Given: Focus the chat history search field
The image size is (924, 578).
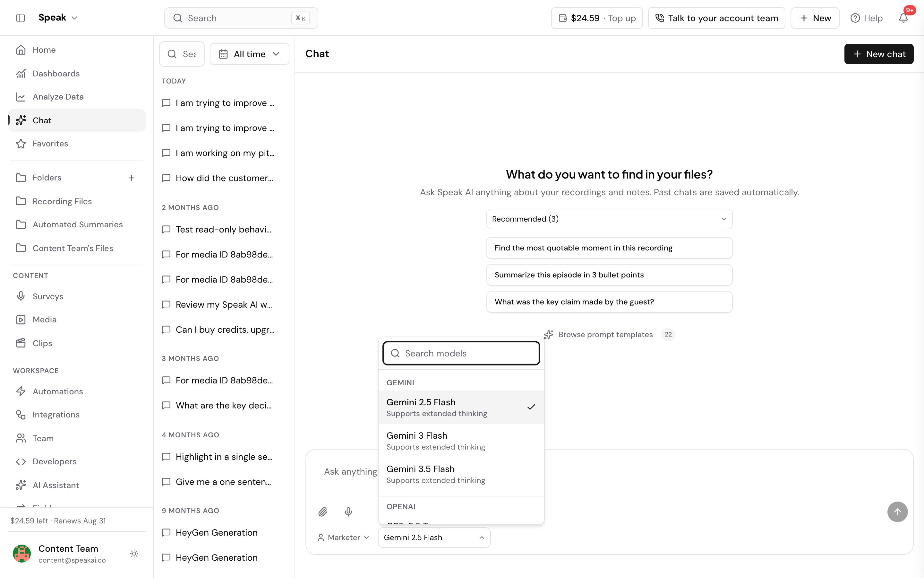Looking at the screenshot, I should [x=182, y=54].
